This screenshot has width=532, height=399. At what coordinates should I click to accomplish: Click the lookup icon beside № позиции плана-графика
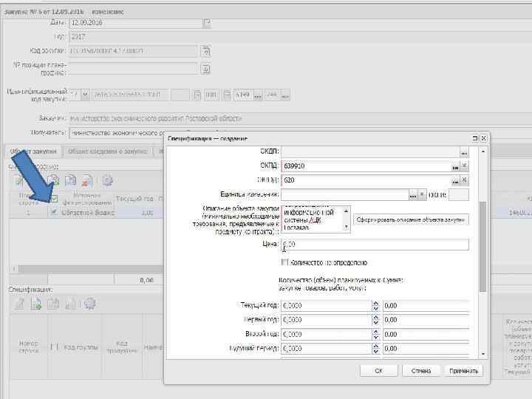point(205,69)
